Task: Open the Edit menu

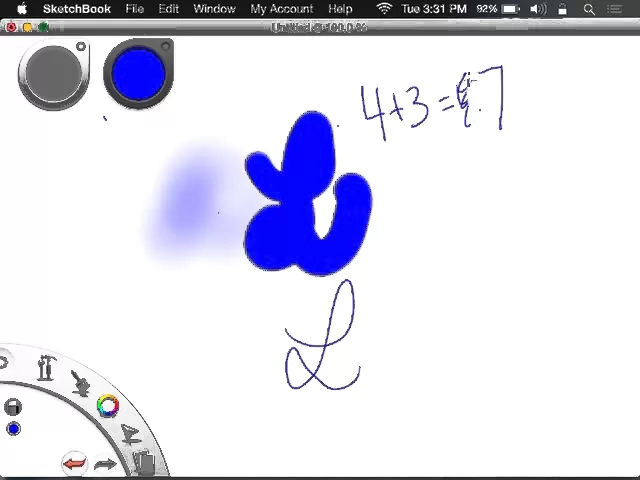Action: point(169,9)
